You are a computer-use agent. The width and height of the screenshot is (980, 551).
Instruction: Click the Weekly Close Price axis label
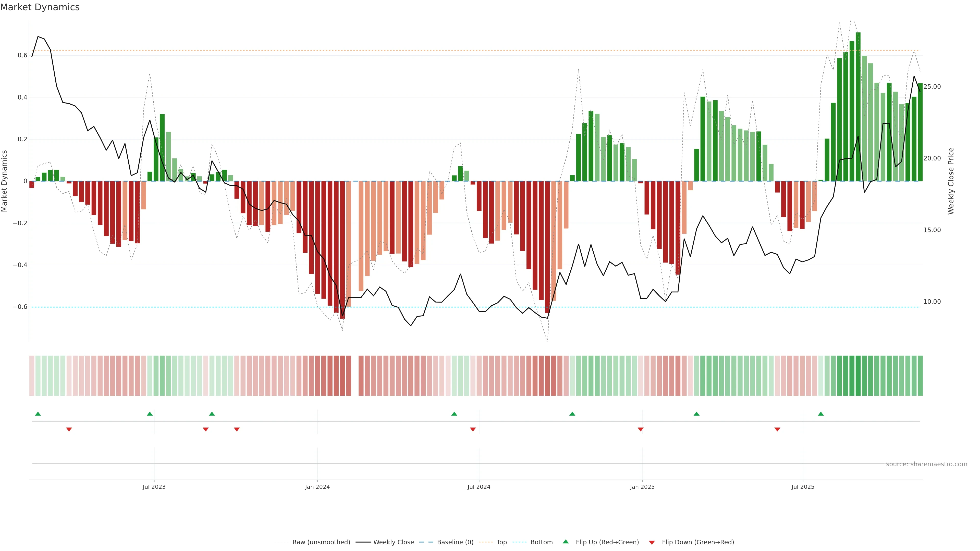coord(951,181)
